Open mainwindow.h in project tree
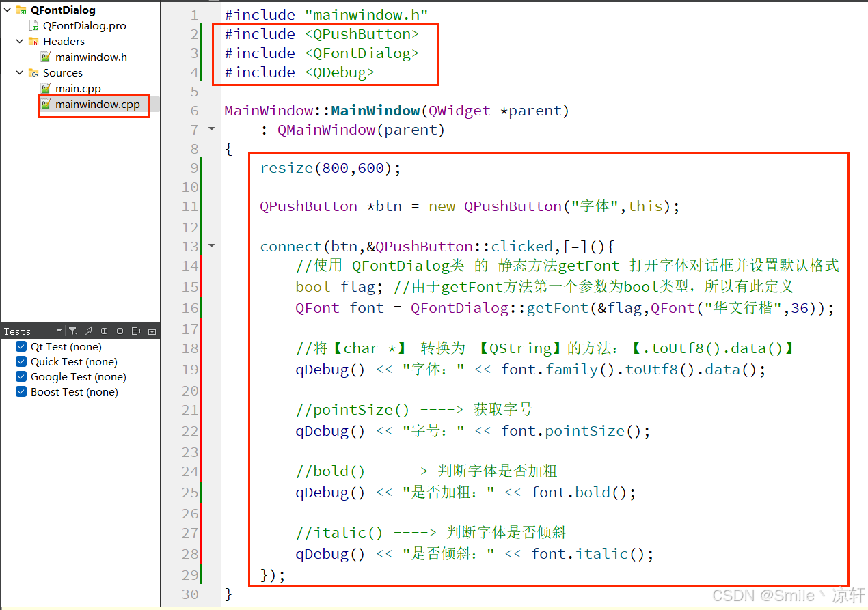868x610 pixels. point(91,57)
